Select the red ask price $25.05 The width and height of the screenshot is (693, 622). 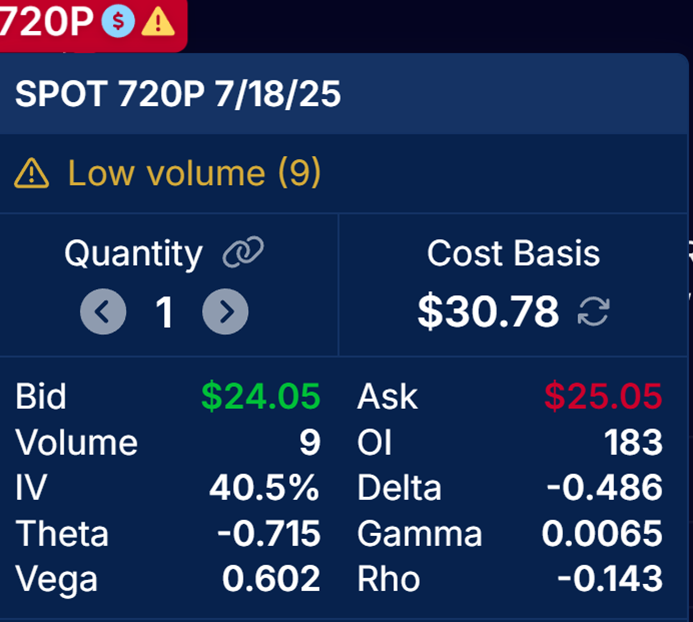coord(603,396)
